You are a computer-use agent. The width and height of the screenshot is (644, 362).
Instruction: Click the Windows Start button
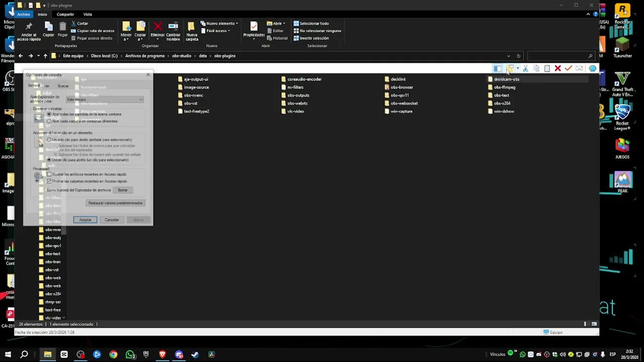click(8, 354)
